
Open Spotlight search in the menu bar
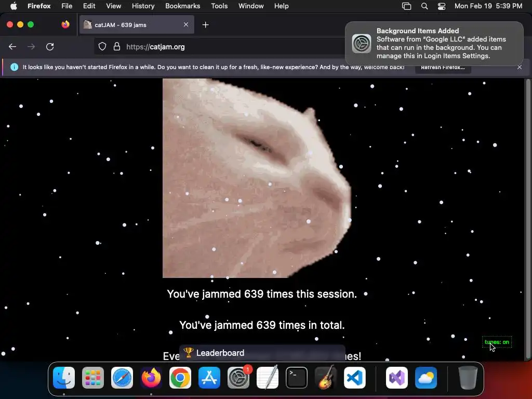(424, 6)
